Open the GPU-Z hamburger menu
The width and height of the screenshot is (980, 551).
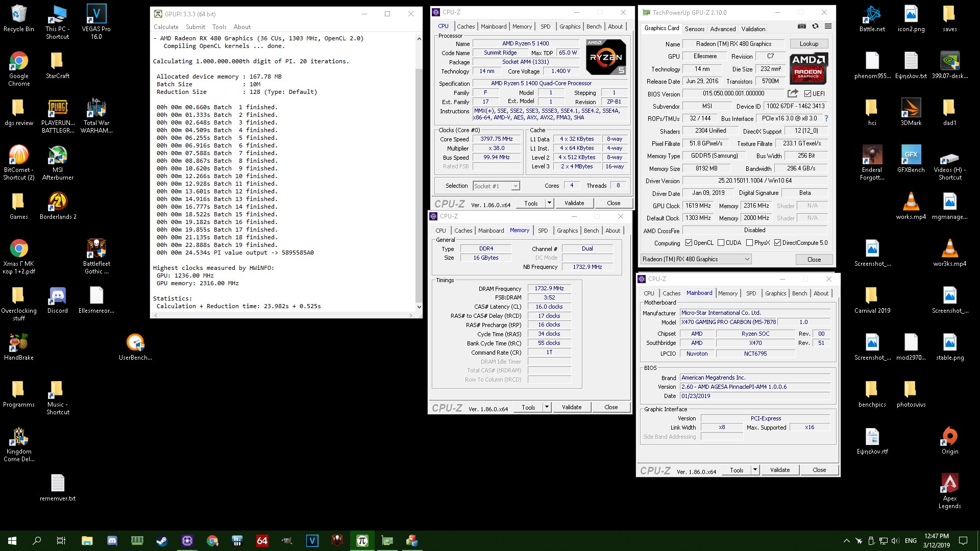[x=828, y=27]
